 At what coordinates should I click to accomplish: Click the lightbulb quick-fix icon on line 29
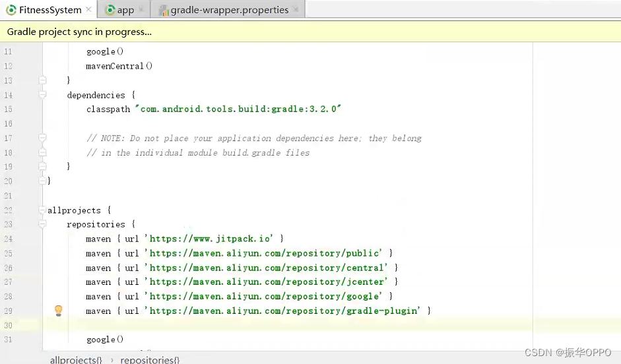[x=58, y=311]
